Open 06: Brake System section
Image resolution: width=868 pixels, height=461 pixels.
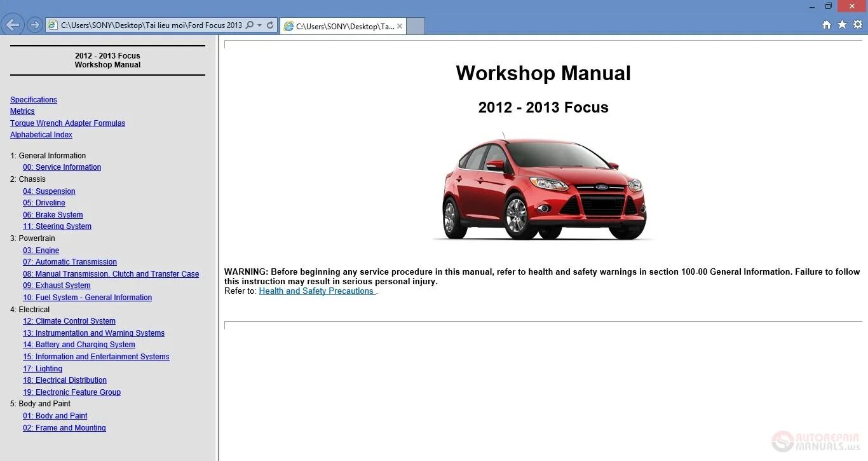pos(53,215)
